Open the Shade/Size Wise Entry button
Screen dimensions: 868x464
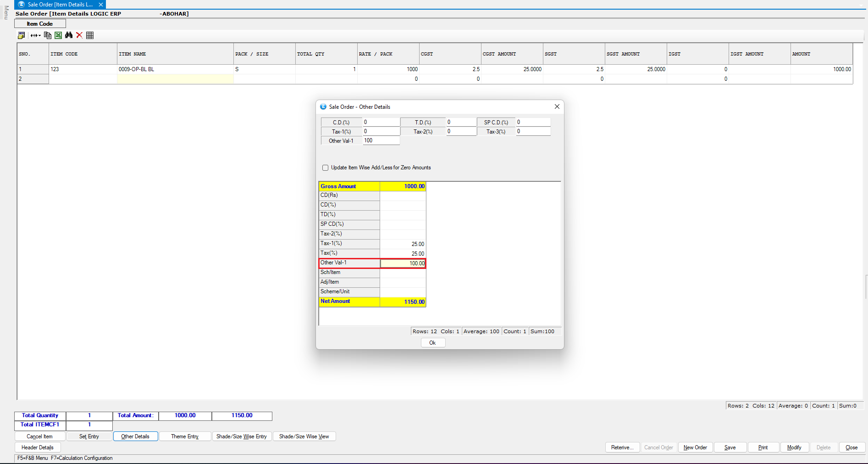242,436
